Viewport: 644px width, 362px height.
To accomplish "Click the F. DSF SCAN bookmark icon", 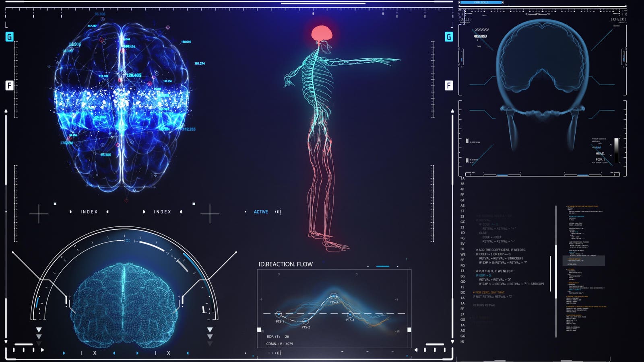I will 467,141.
